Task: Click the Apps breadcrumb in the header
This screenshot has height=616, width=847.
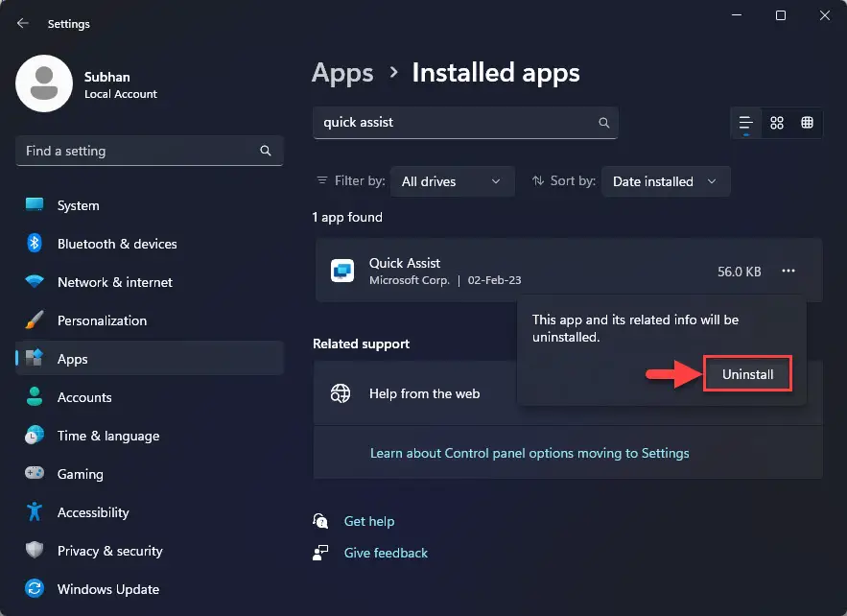Action: [x=342, y=73]
